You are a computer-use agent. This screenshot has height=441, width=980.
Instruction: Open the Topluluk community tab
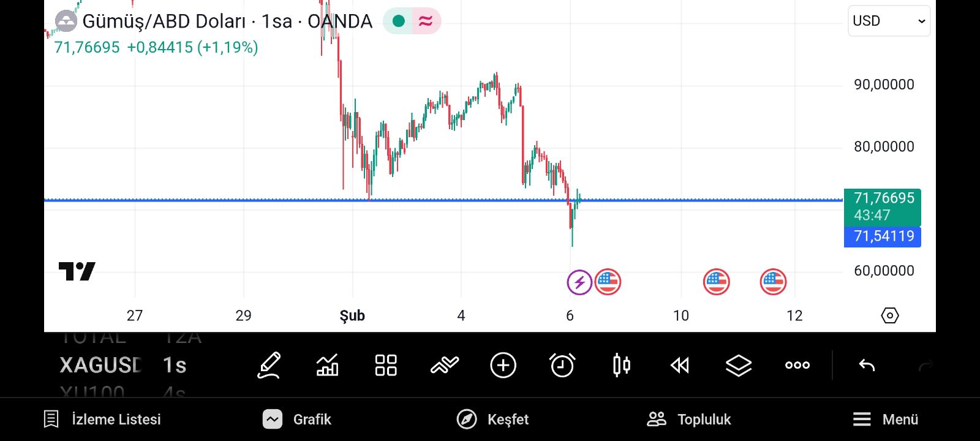689,420
